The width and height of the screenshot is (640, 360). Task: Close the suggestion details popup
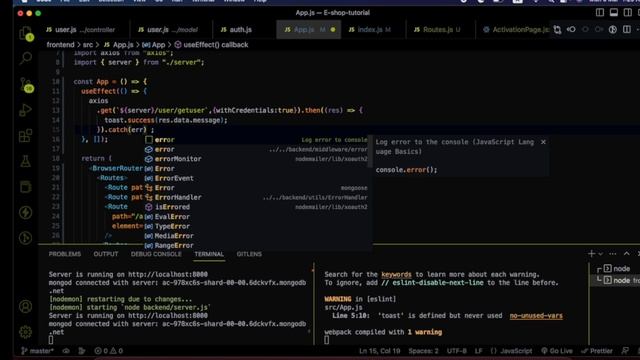coord(543,142)
